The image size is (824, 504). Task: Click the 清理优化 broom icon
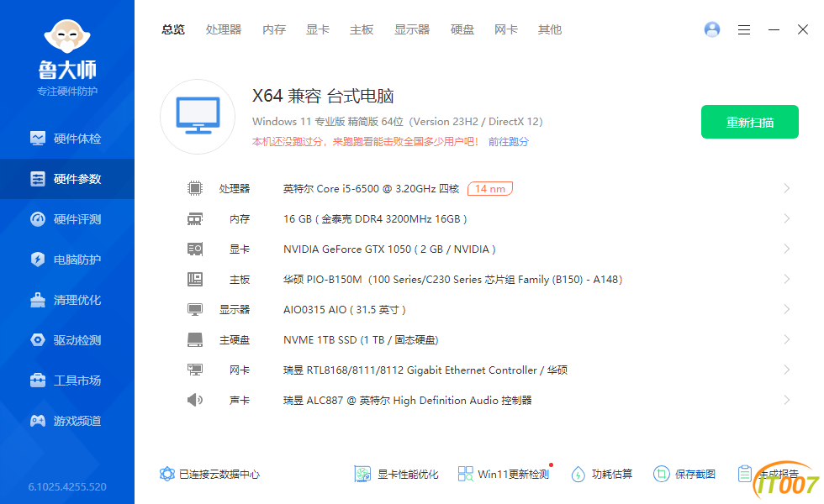38,300
